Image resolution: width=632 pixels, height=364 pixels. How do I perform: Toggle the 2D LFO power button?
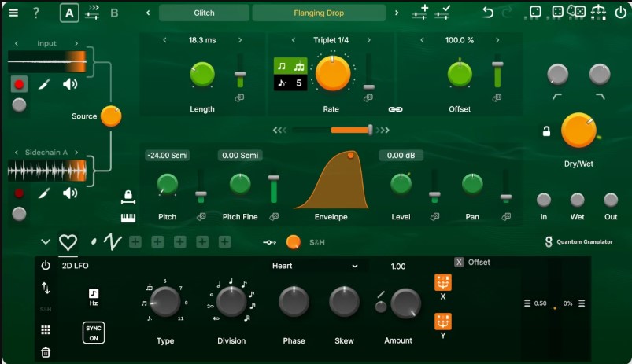[46, 266]
